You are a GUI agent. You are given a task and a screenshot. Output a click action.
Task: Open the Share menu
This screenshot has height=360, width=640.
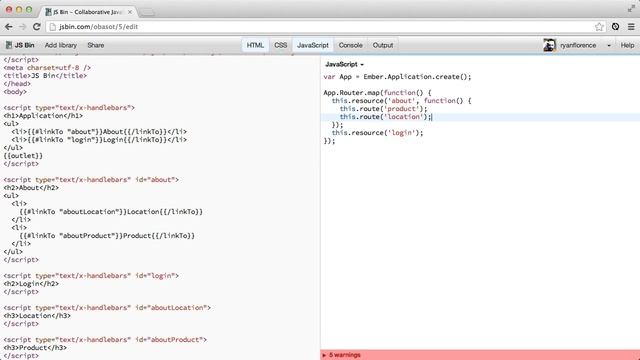pos(96,45)
